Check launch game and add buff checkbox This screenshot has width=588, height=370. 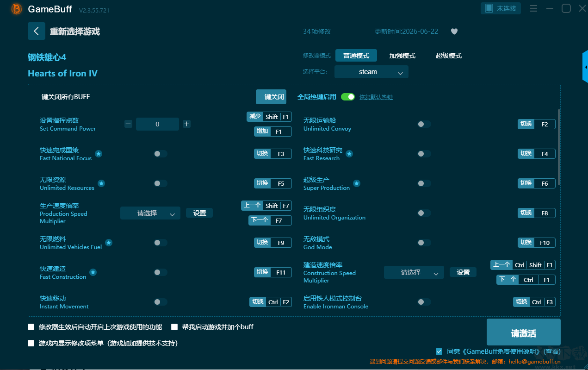coord(174,327)
